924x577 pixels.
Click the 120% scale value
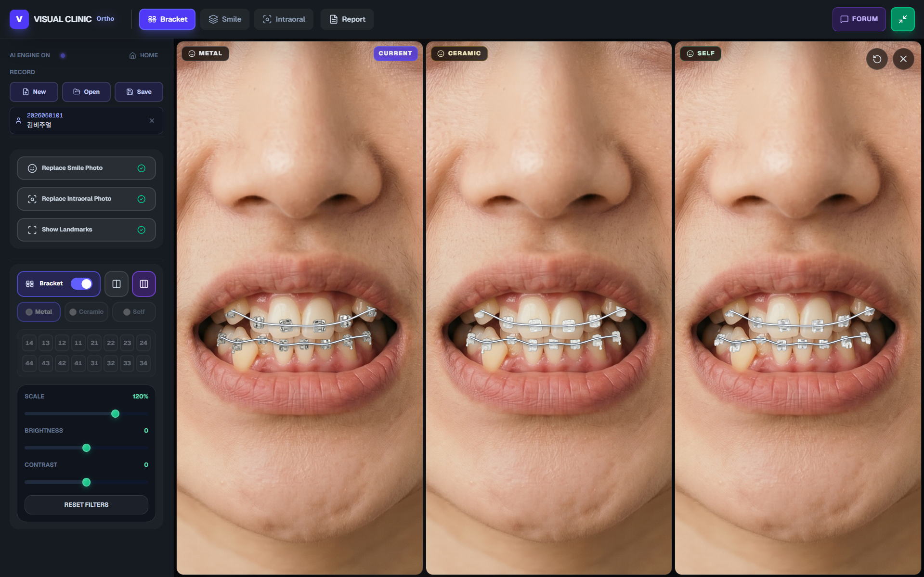[x=140, y=397]
